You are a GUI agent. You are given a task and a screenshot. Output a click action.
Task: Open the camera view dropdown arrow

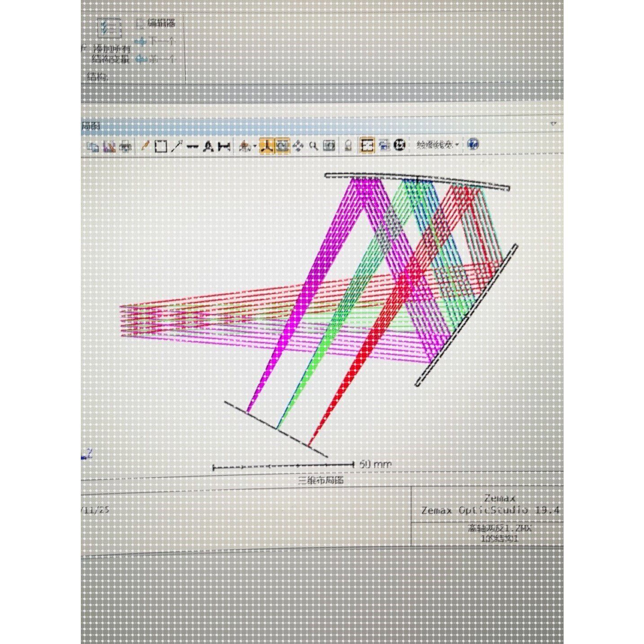[x=255, y=146]
